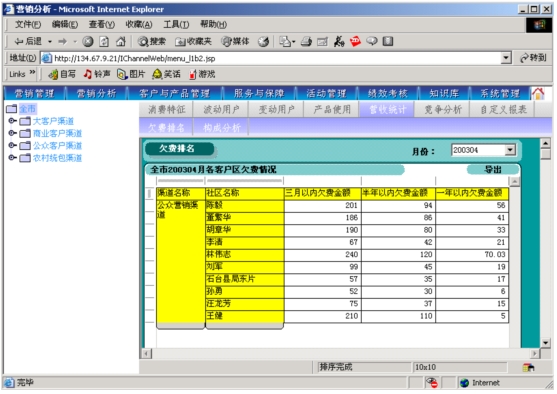Click the content pane's vertical scrollbar down arrow

(545, 342)
